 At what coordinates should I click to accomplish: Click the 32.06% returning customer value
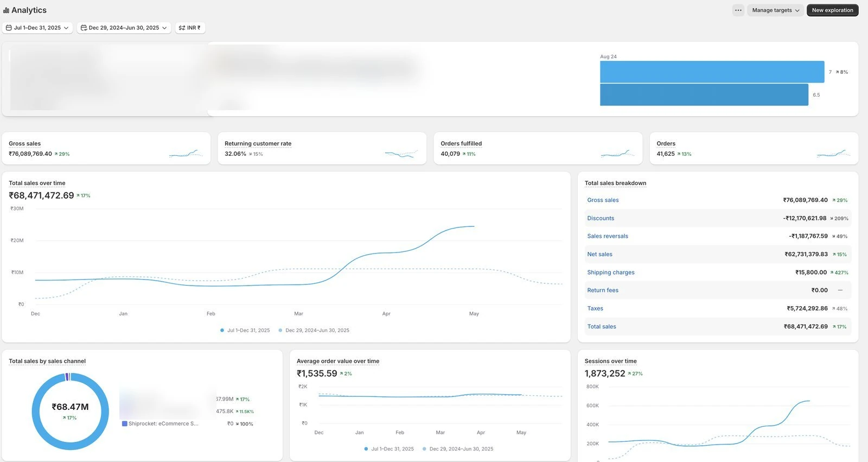[x=235, y=154]
